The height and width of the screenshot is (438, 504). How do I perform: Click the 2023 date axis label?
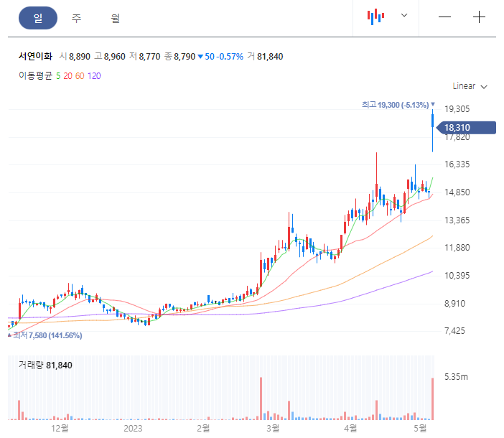tap(133, 429)
